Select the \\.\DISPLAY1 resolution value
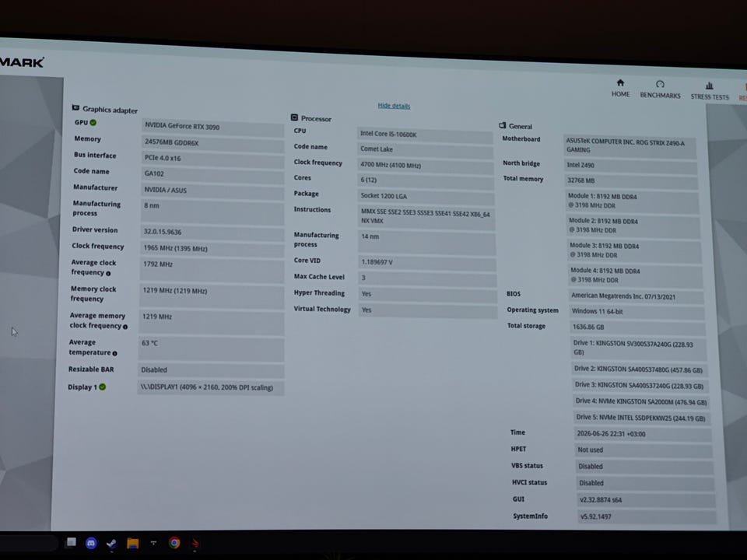The image size is (747, 560). click(211, 387)
